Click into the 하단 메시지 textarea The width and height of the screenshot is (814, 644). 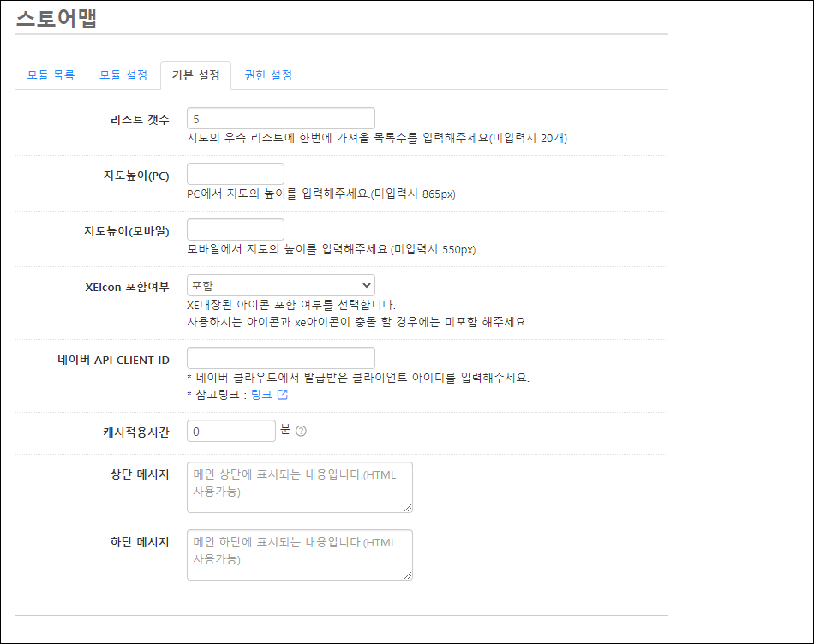tap(300, 555)
